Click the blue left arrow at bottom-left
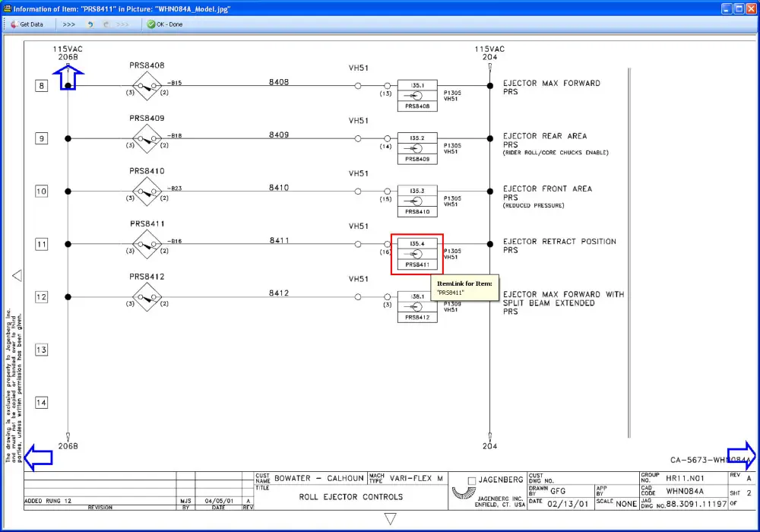The height and width of the screenshot is (532, 760). (38, 457)
